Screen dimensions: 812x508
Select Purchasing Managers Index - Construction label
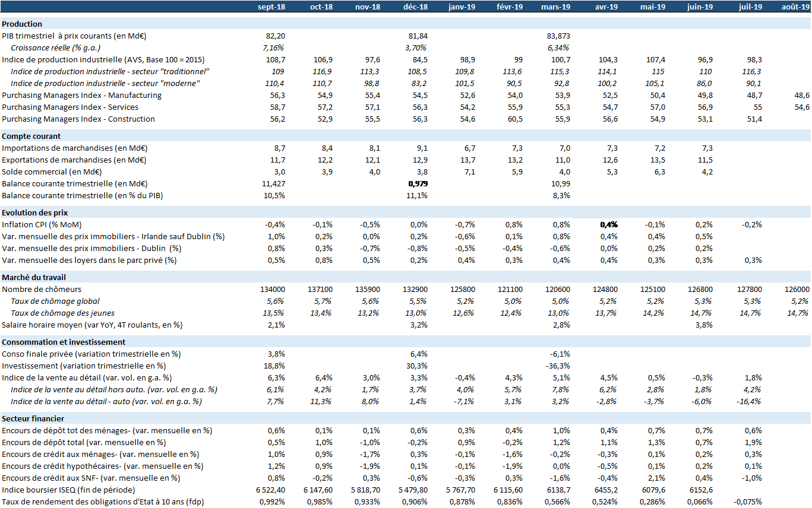point(78,119)
